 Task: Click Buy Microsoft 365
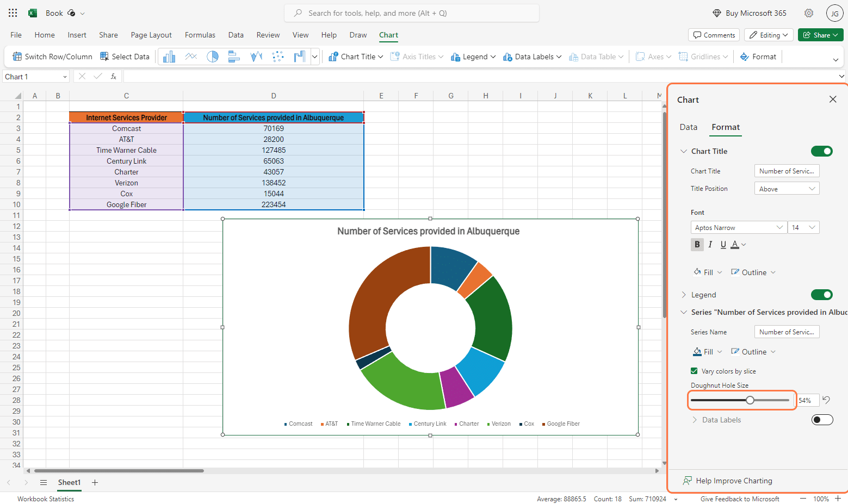click(x=750, y=13)
